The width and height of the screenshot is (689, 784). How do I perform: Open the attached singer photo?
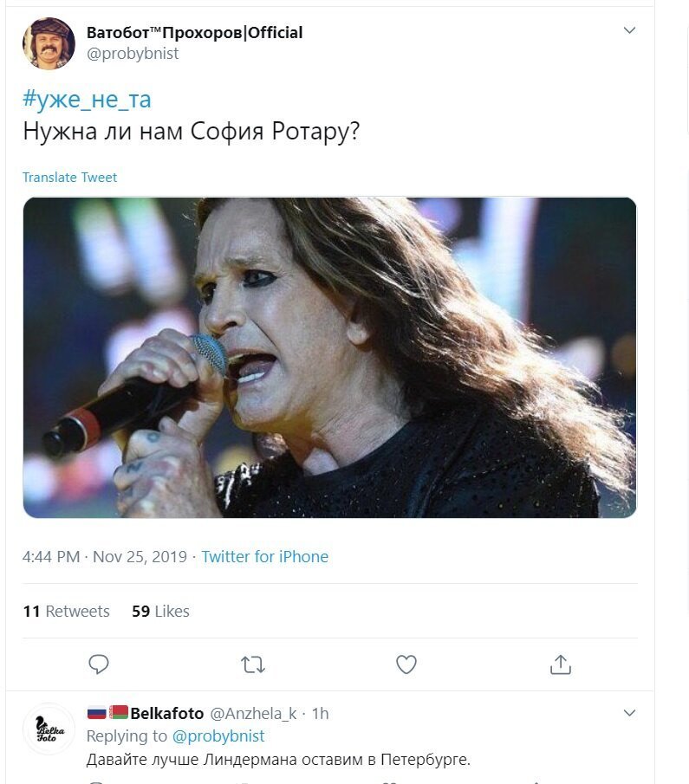tap(329, 358)
